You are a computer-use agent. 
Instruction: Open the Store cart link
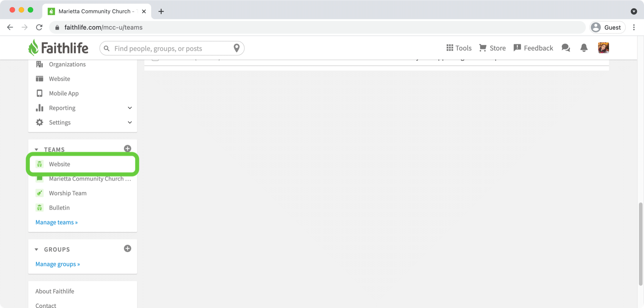coord(492,48)
